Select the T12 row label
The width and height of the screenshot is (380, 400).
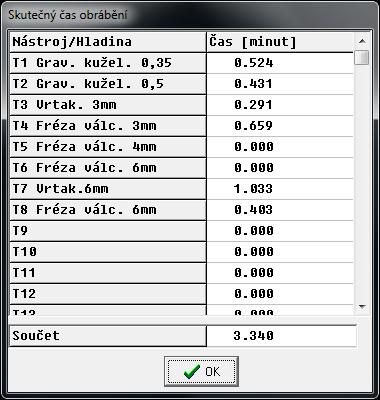108,294
